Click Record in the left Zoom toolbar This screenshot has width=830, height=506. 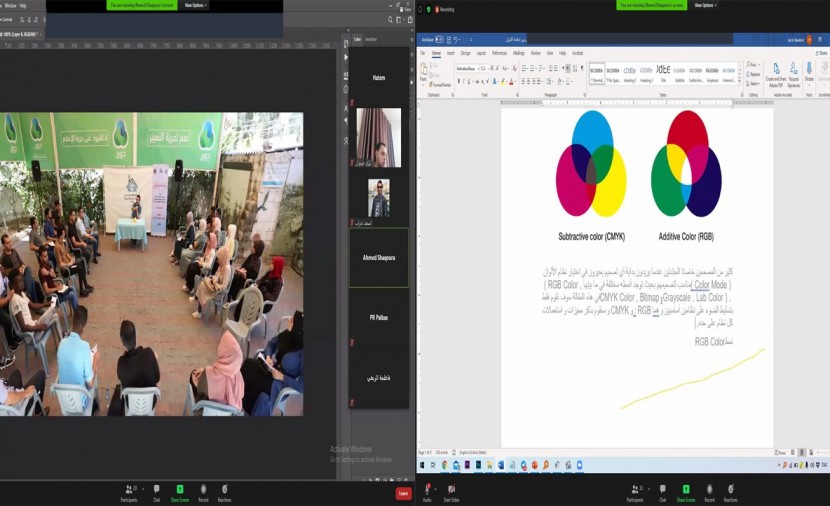203,491
